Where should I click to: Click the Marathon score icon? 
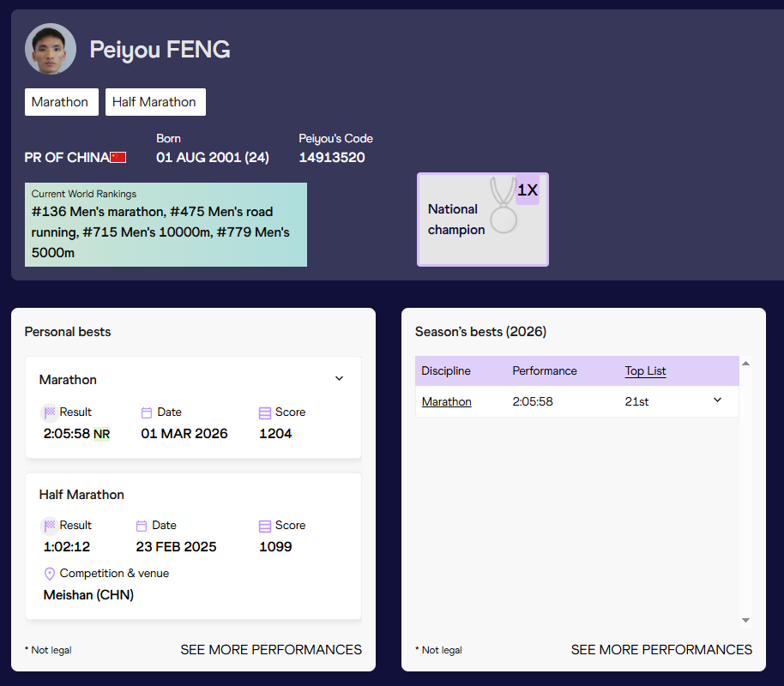265,412
